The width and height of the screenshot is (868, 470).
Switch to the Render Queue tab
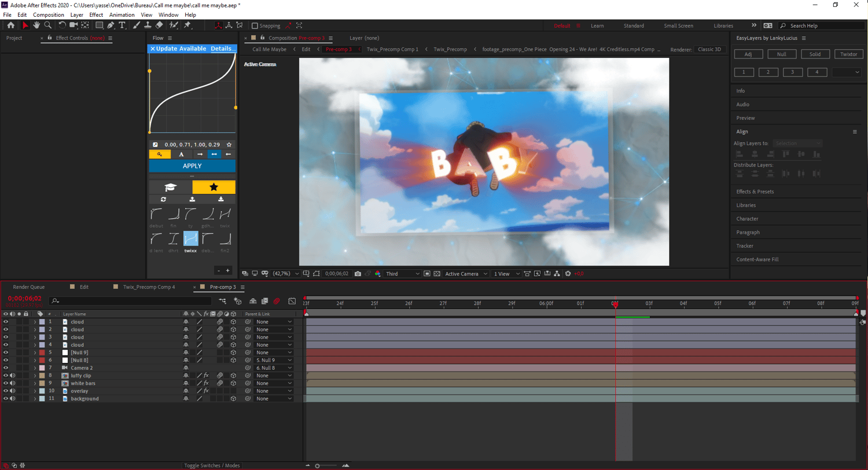pos(29,287)
